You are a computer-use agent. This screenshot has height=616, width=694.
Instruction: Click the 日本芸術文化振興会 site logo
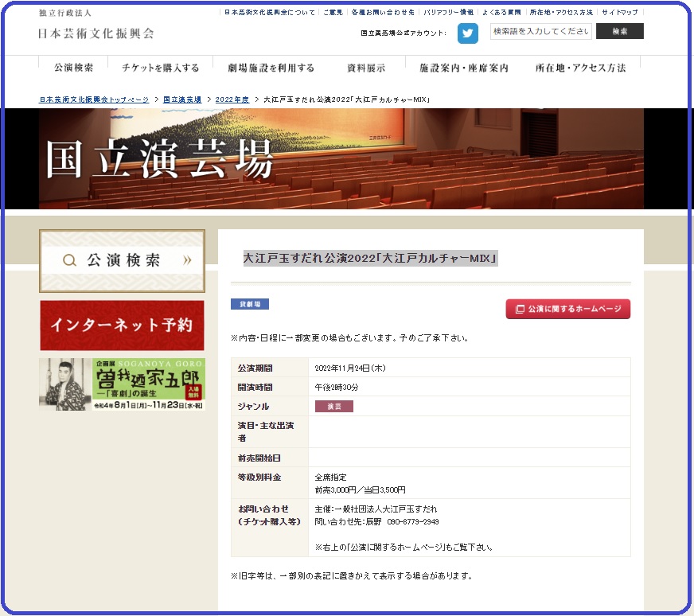96,33
